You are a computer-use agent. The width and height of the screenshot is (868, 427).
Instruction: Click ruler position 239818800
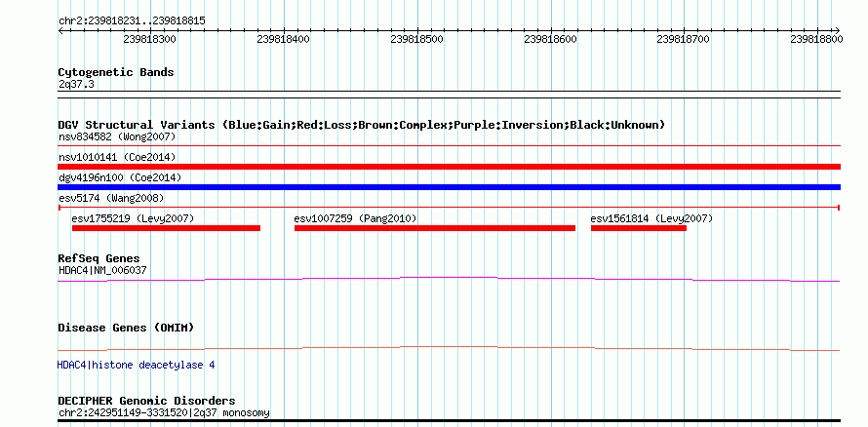816,39
